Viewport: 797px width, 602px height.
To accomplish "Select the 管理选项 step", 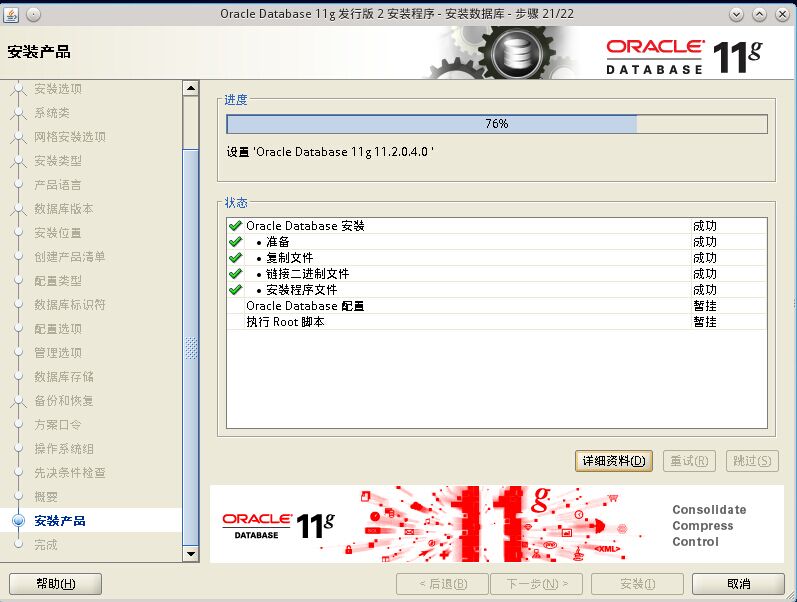I will (58, 352).
